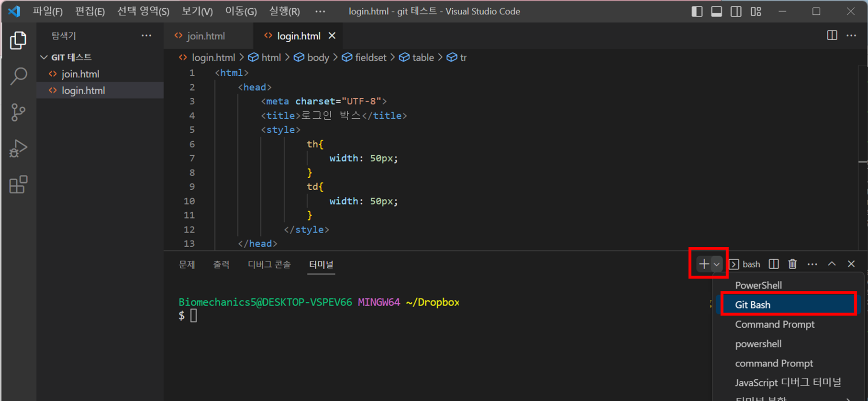Open the 선택 영역(S) menu
The width and height of the screenshot is (868, 401).
[144, 11]
